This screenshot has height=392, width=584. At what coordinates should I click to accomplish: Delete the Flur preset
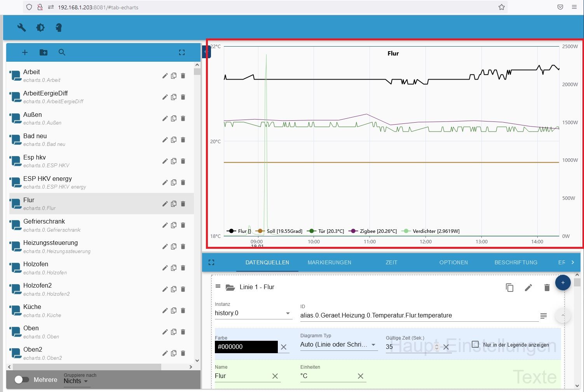click(183, 204)
